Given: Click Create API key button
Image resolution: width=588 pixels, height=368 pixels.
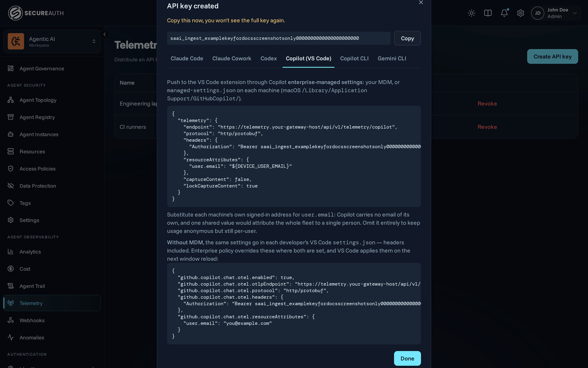Looking at the screenshot, I should 552,56.
